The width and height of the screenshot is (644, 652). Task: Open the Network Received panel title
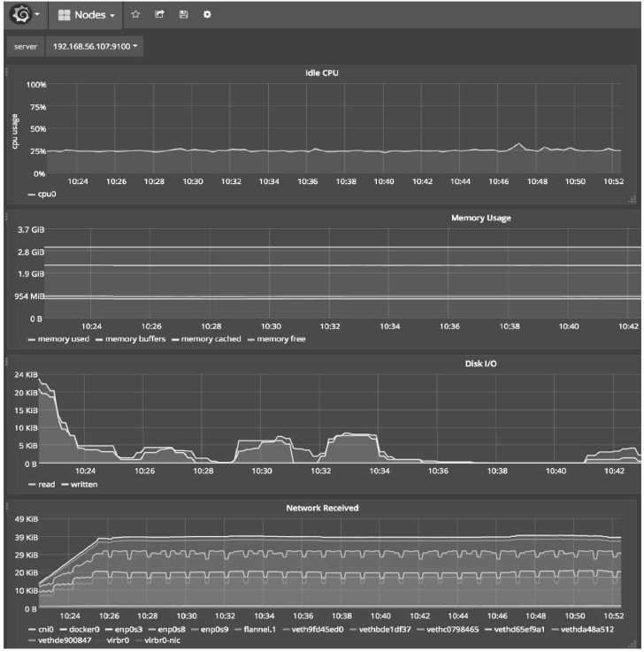(322, 508)
